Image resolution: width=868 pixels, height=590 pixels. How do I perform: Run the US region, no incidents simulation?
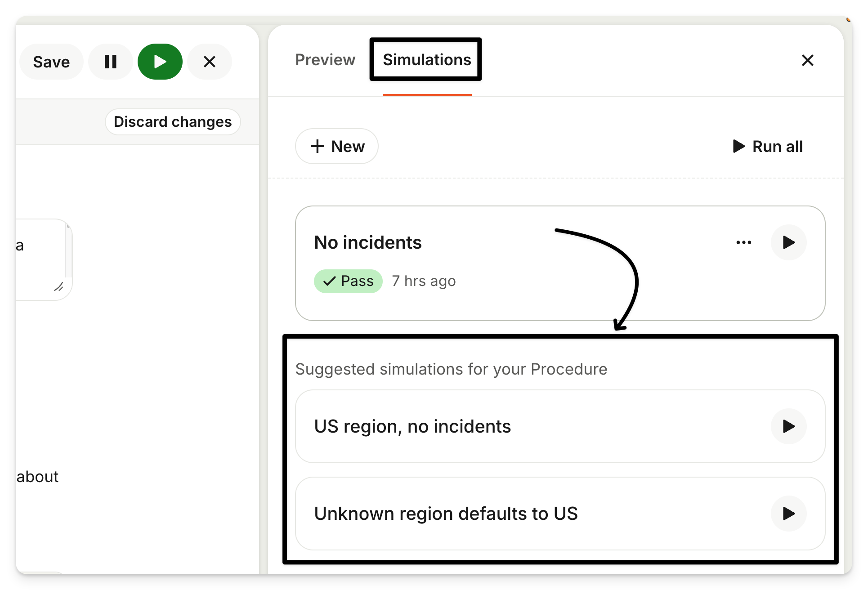[x=789, y=426]
